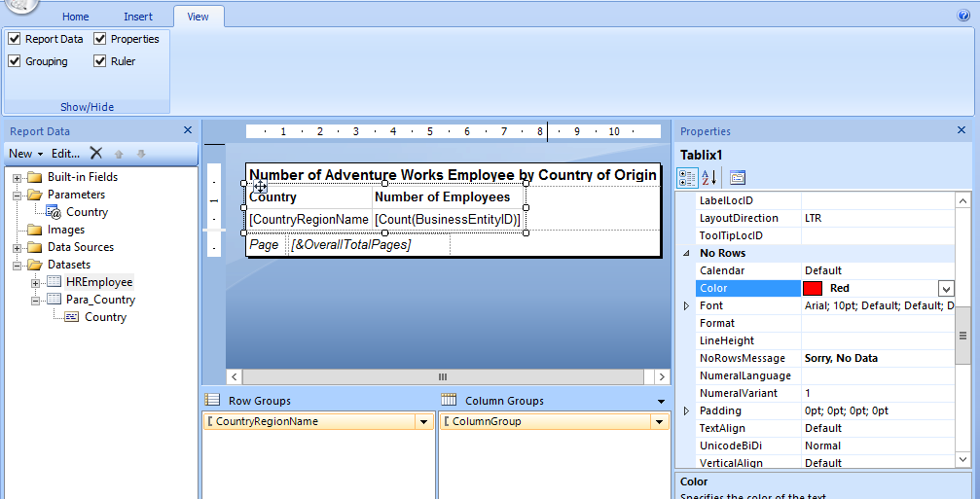The height and width of the screenshot is (499, 980).
Task: Click the tablix move handle icon
Action: tap(260, 186)
